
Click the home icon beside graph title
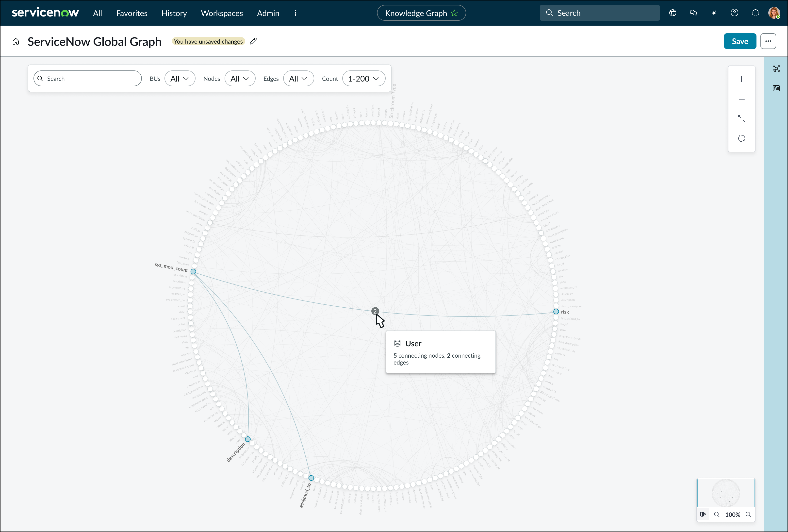(x=16, y=41)
